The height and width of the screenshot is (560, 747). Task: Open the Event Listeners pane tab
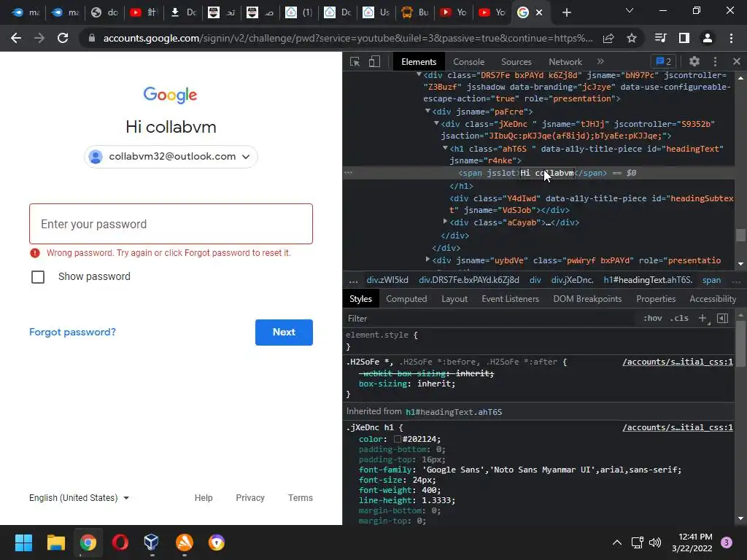tap(510, 298)
